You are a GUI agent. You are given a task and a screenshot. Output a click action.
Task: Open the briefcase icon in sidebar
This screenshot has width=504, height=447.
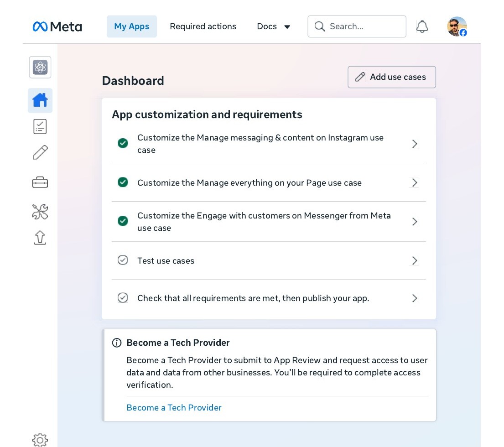point(40,182)
